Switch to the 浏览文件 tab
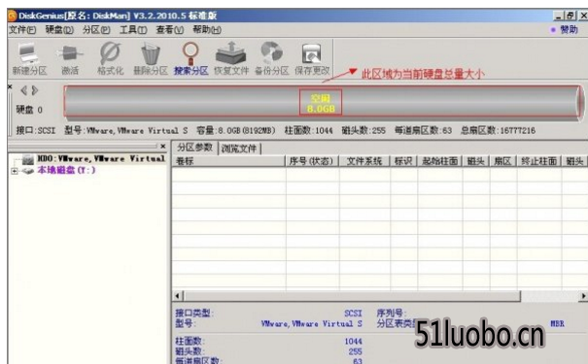 [x=239, y=149]
